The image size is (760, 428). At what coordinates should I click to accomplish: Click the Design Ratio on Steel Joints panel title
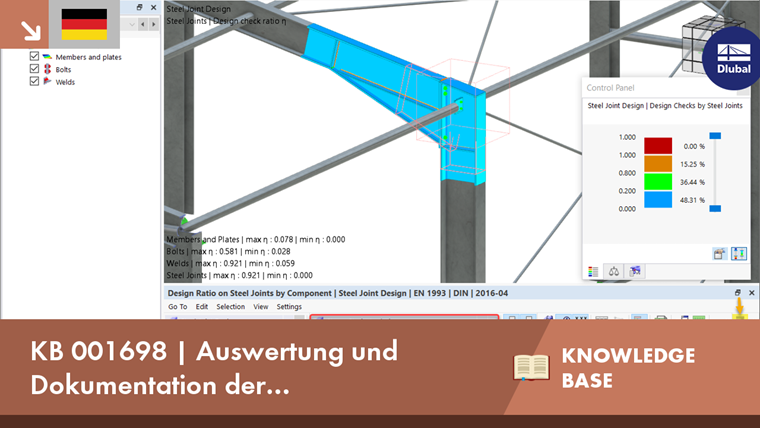click(338, 293)
